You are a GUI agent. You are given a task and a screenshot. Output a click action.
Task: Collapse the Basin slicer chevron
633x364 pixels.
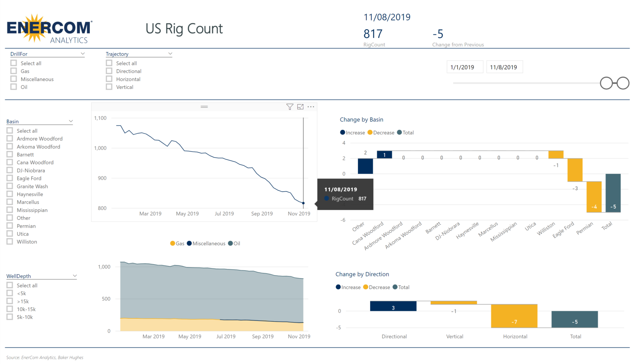[x=71, y=121]
